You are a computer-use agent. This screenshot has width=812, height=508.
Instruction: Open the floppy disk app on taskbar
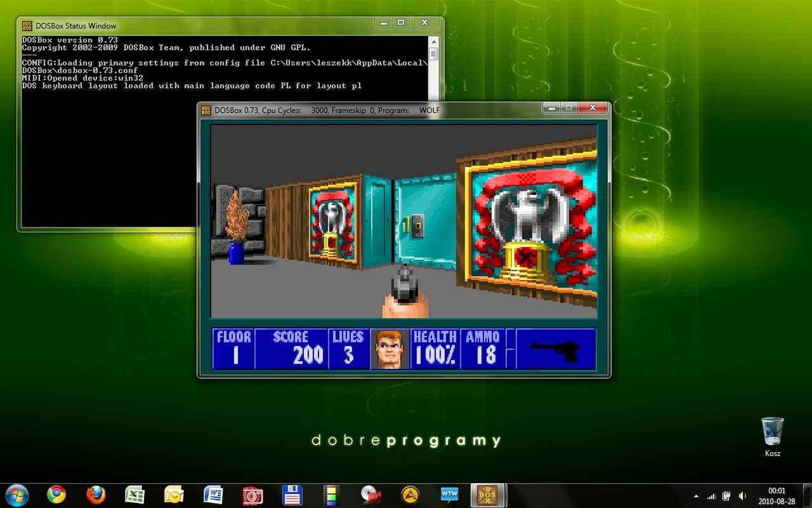click(x=292, y=495)
